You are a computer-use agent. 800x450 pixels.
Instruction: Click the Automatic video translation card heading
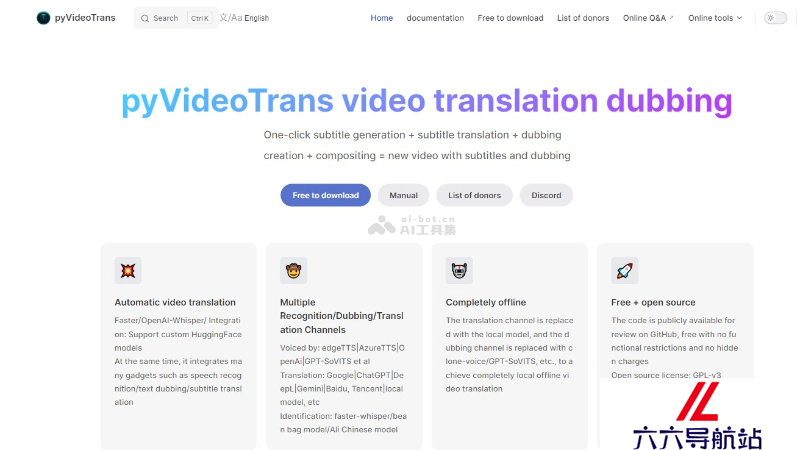[175, 303]
